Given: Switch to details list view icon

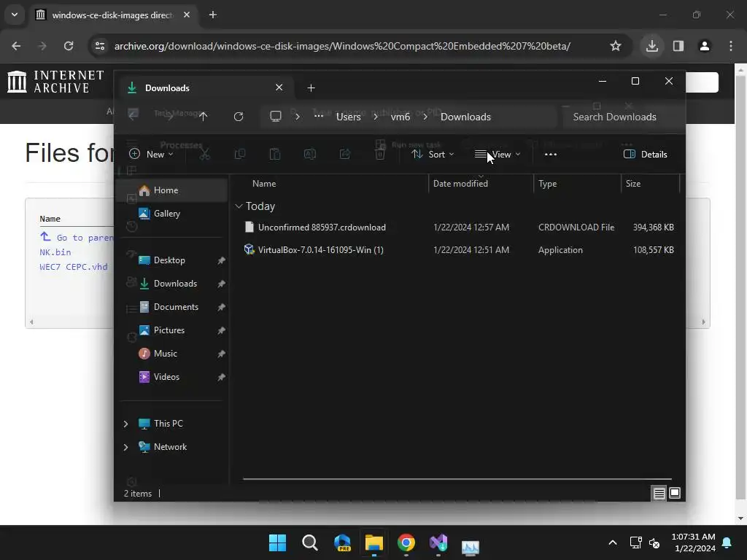Looking at the screenshot, I should (659, 494).
